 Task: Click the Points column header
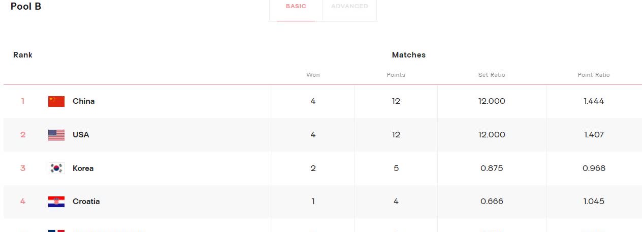pos(396,75)
